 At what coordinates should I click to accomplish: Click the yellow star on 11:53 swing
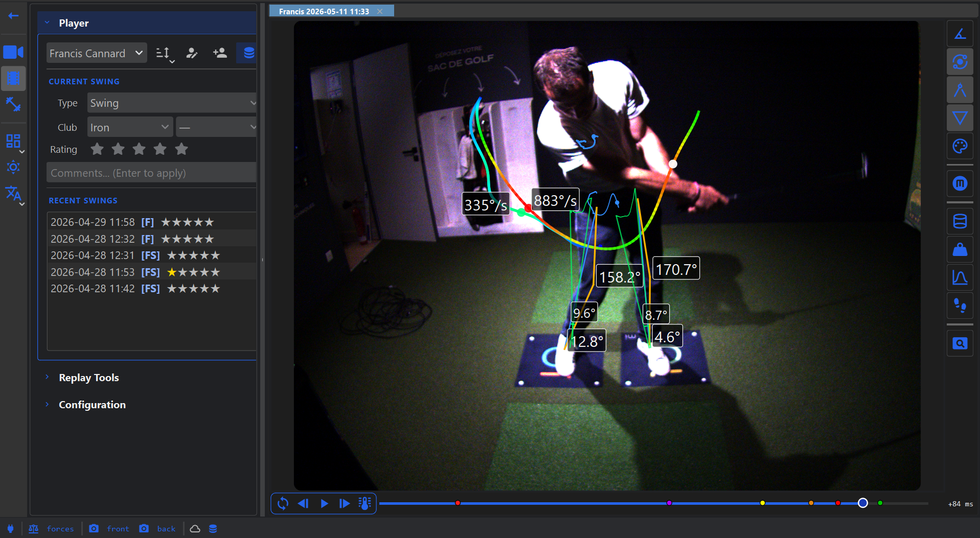coord(172,272)
